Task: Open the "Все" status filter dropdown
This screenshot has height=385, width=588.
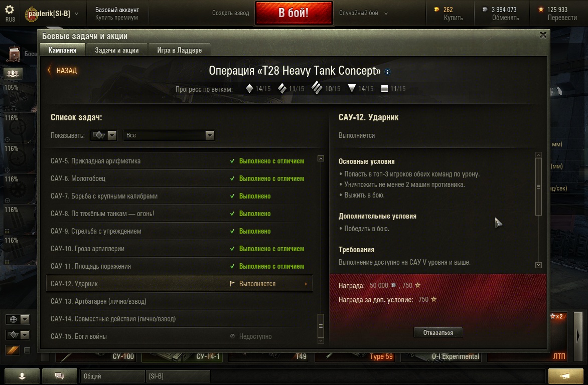Action: click(169, 135)
